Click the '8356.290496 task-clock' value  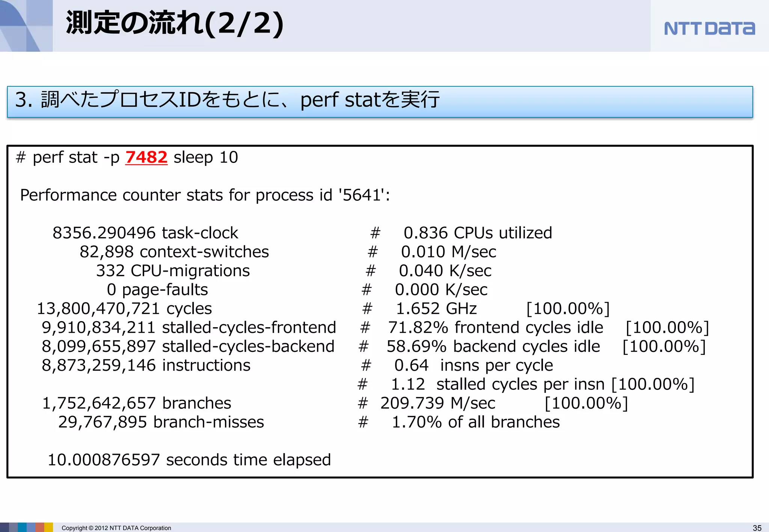tap(145, 233)
